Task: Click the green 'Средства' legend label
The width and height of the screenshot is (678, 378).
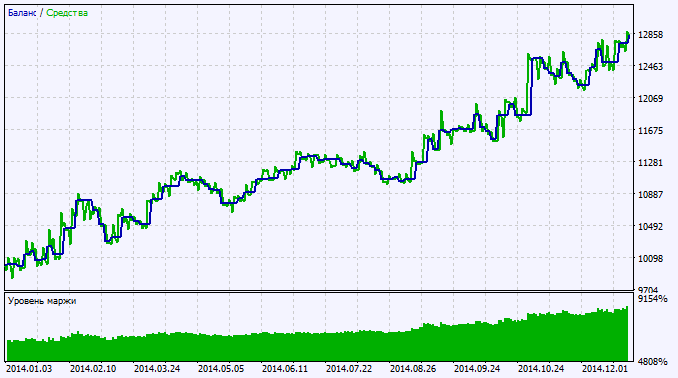Action: 67,13
